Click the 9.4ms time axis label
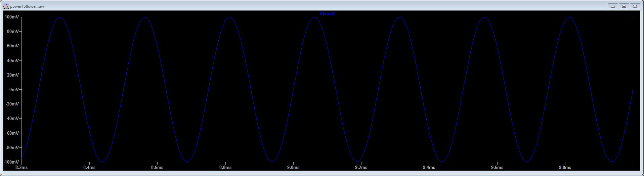 (429, 167)
